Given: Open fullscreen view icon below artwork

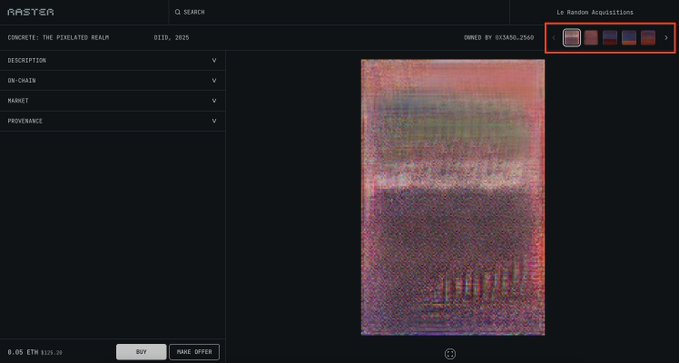Looking at the screenshot, I should click(450, 353).
